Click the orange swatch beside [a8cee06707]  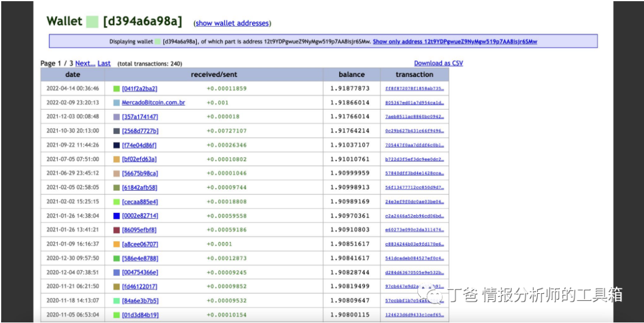[117, 244]
